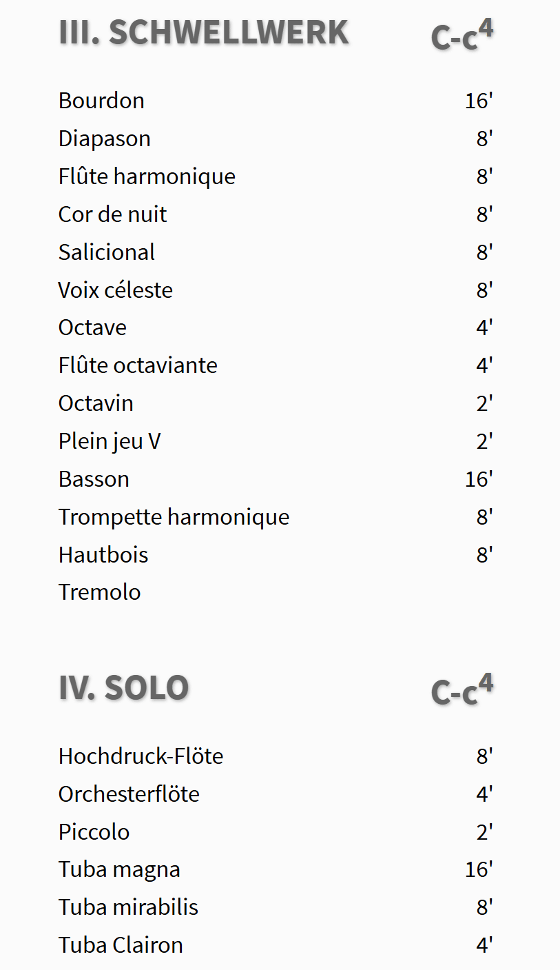Click the Hochdruck-Flöte stop name
The height and width of the screenshot is (970, 560).
(141, 756)
